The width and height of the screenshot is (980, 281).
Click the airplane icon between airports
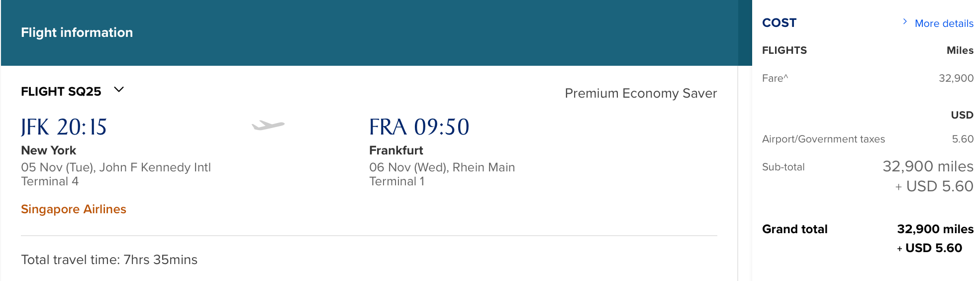point(268,125)
